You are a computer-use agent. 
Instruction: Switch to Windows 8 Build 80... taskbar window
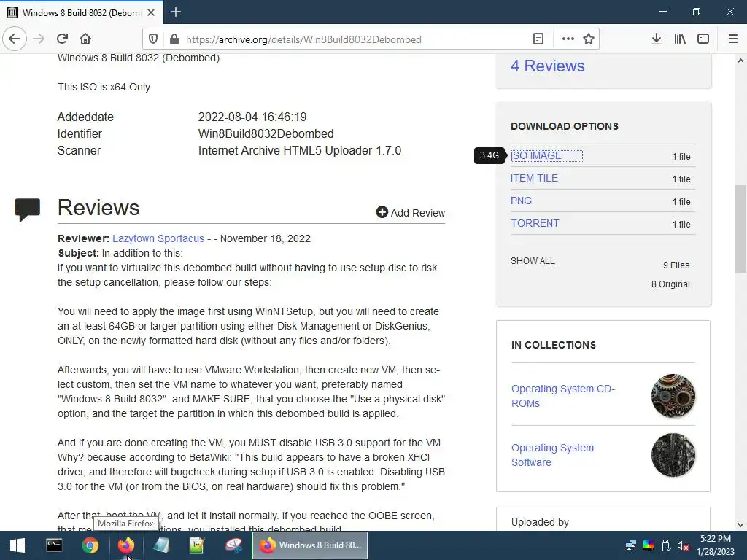coord(309,545)
